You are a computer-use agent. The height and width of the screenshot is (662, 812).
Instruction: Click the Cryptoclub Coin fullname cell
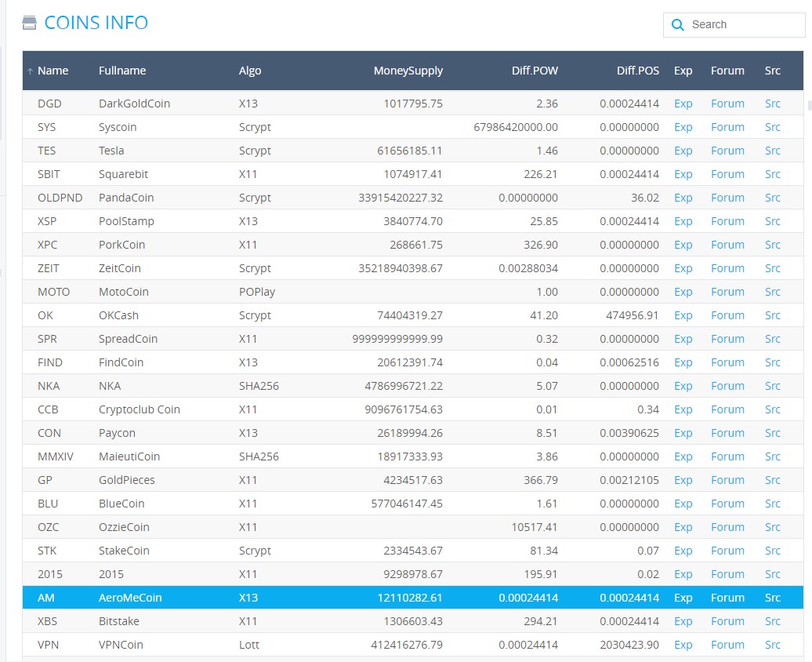click(140, 409)
